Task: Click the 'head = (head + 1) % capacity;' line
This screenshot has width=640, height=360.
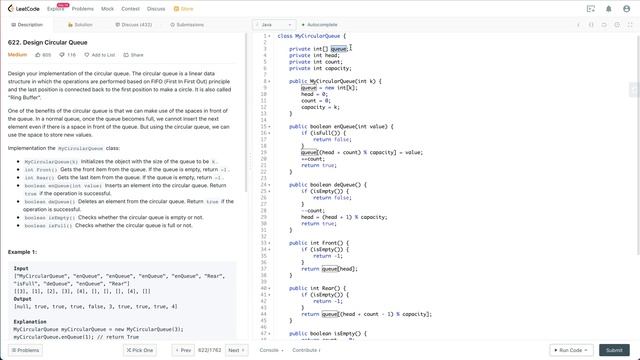Action: (x=344, y=217)
